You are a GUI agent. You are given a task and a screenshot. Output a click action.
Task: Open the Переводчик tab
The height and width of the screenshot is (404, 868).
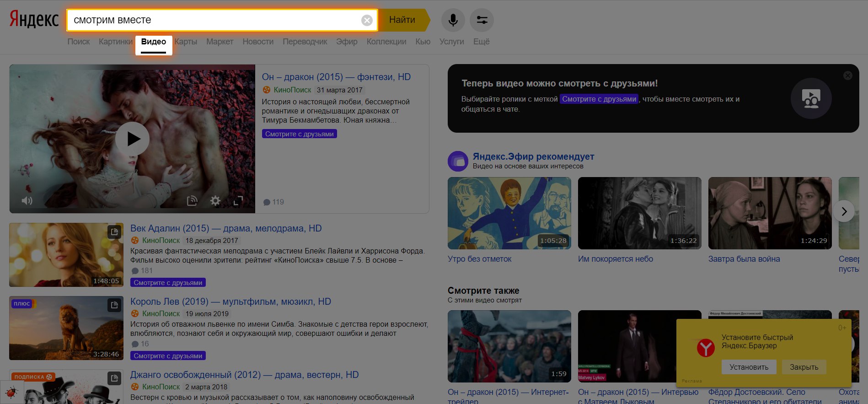[x=305, y=42]
